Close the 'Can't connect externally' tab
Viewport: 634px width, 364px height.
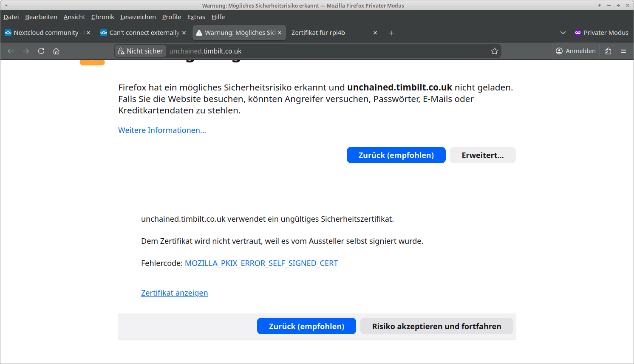184,33
